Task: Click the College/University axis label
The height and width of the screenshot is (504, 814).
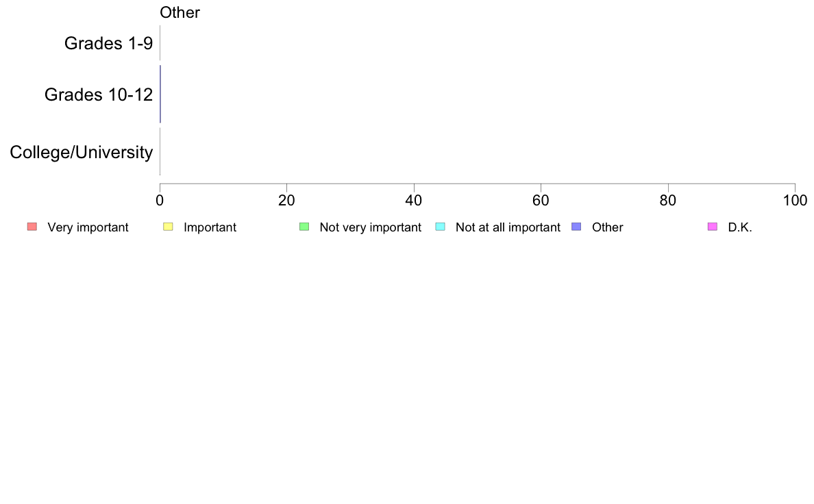Action: 82,153
